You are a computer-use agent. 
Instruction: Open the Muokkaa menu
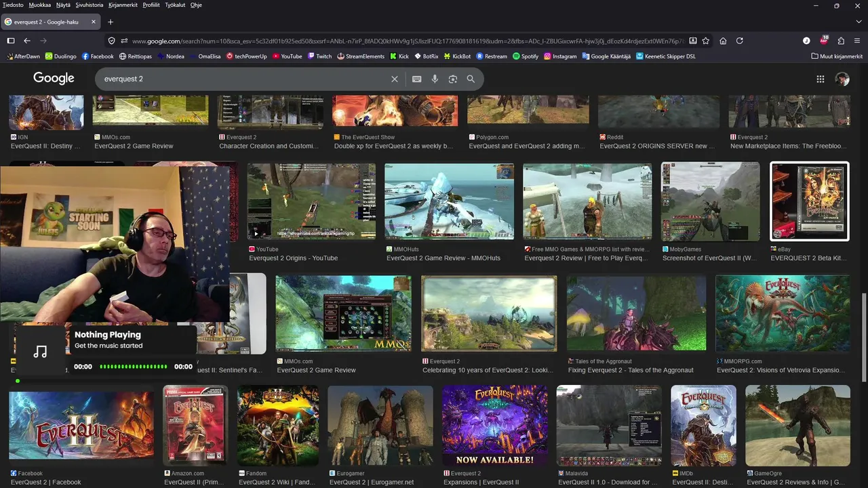tap(40, 5)
